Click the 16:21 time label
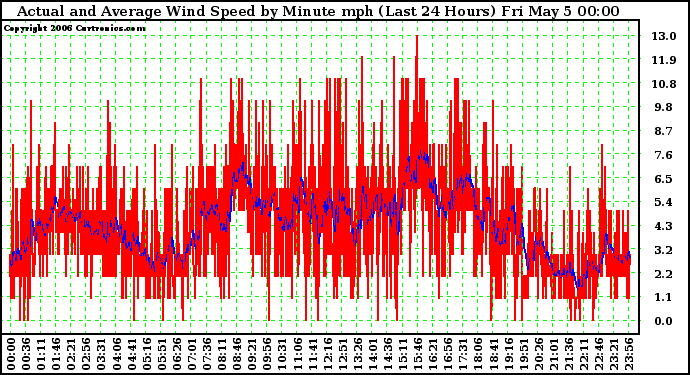The image size is (690, 375). pyautogui.click(x=433, y=354)
